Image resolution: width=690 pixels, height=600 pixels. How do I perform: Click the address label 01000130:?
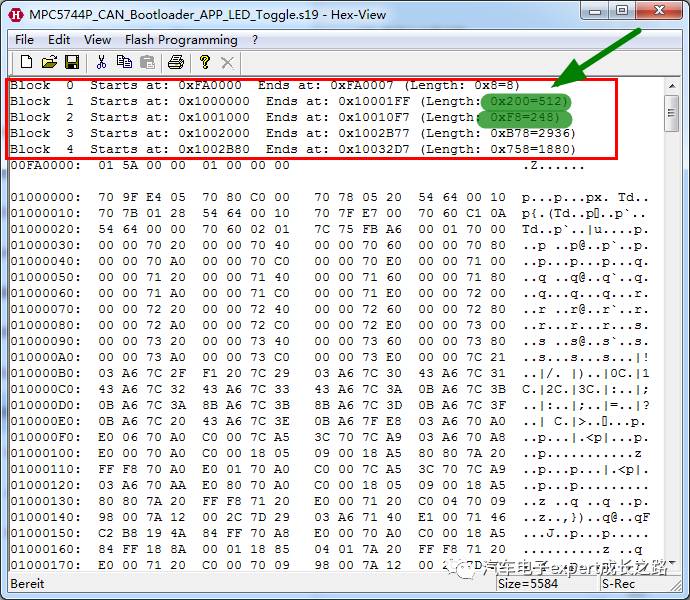pos(46,501)
